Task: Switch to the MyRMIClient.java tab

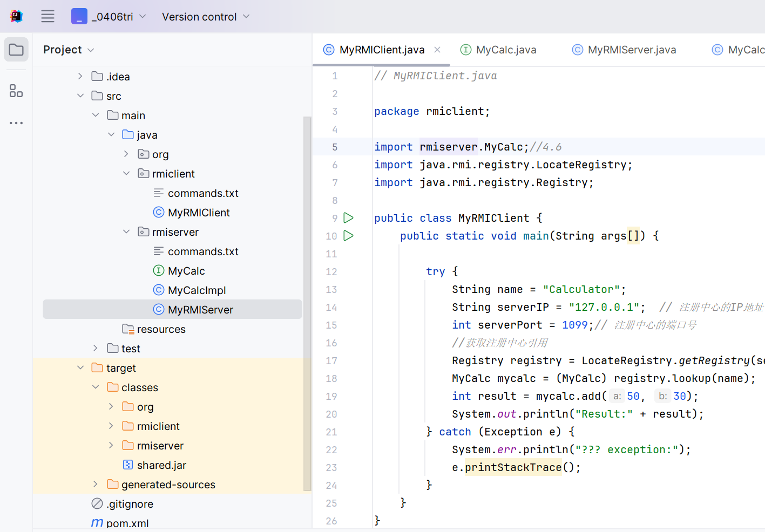Action: [381, 50]
